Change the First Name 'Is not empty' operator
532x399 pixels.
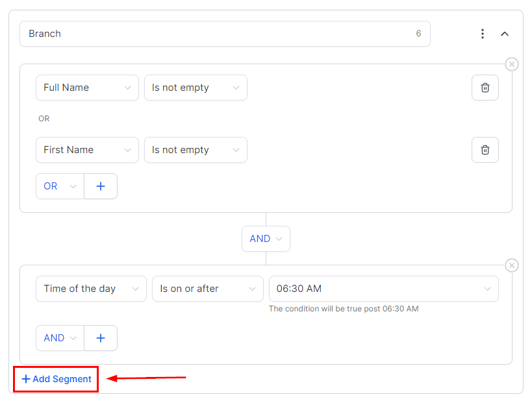[196, 150]
